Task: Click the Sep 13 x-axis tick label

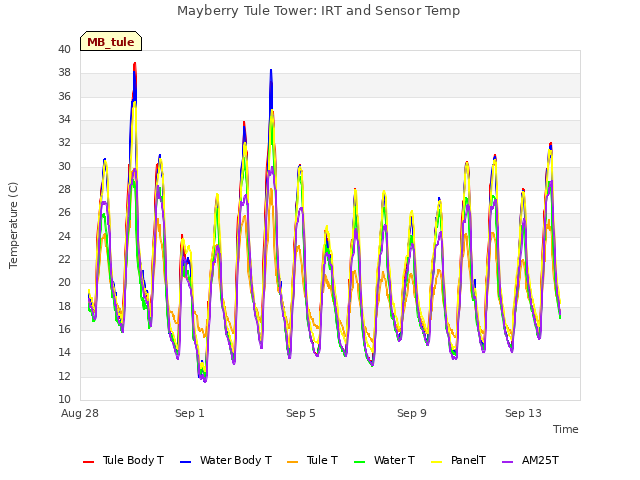Action: click(523, 413)
